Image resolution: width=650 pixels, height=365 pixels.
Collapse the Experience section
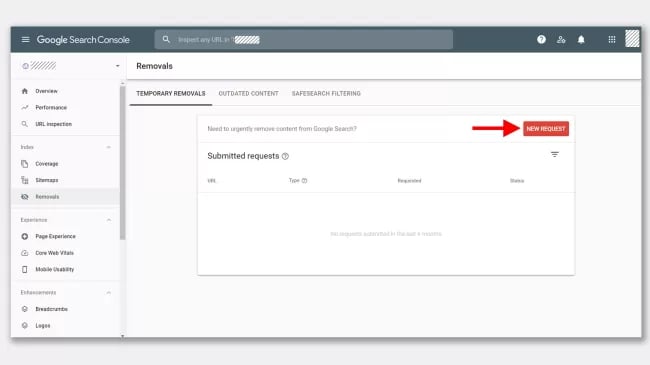(109, 220)
